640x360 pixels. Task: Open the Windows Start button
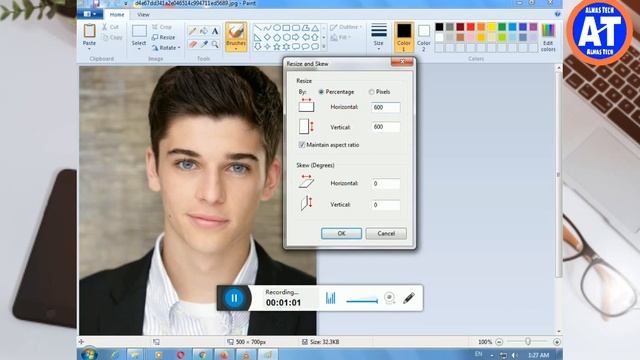[x=89, y=354]
